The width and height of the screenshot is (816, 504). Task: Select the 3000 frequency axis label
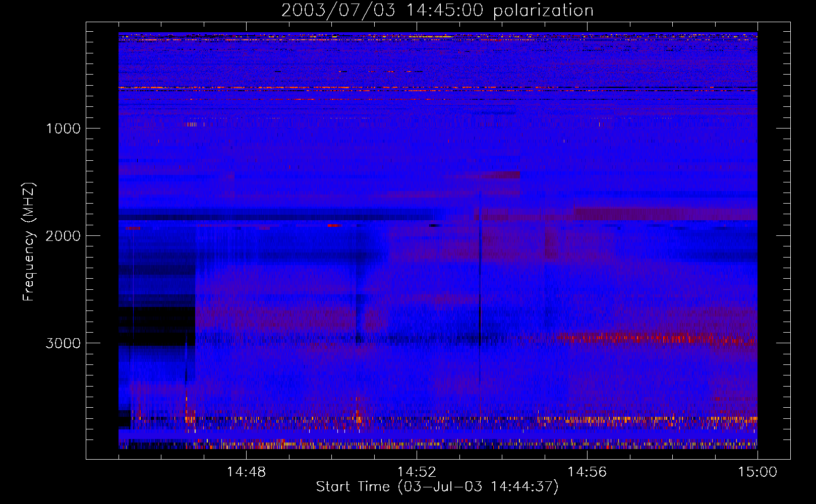point(63,343)
